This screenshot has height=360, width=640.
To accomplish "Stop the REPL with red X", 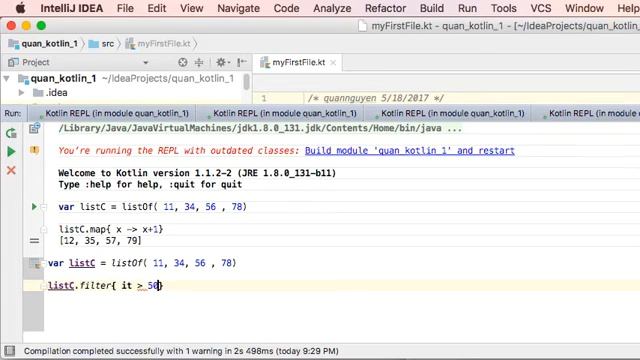I will pos(11,170).
